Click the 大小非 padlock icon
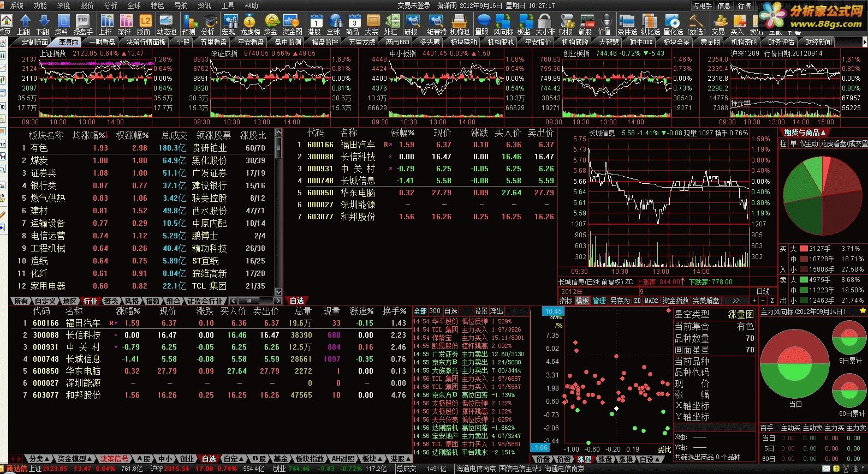This screenshot has height=474, width=868. (545, 25)
